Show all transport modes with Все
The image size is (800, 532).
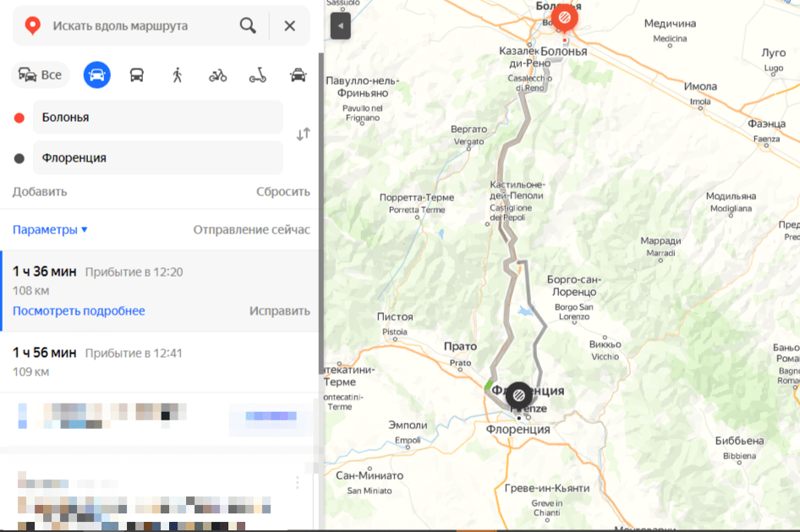click(x=41, y=74)
